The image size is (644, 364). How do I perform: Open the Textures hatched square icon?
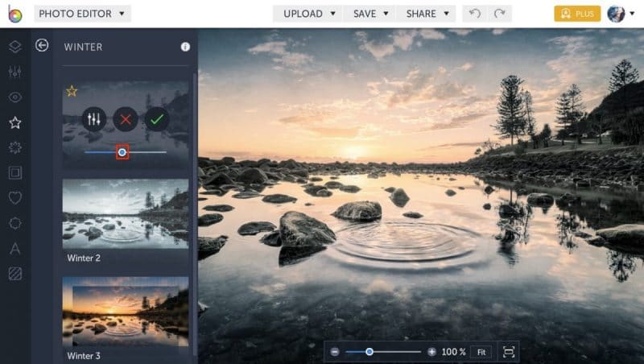coord(14,274)
